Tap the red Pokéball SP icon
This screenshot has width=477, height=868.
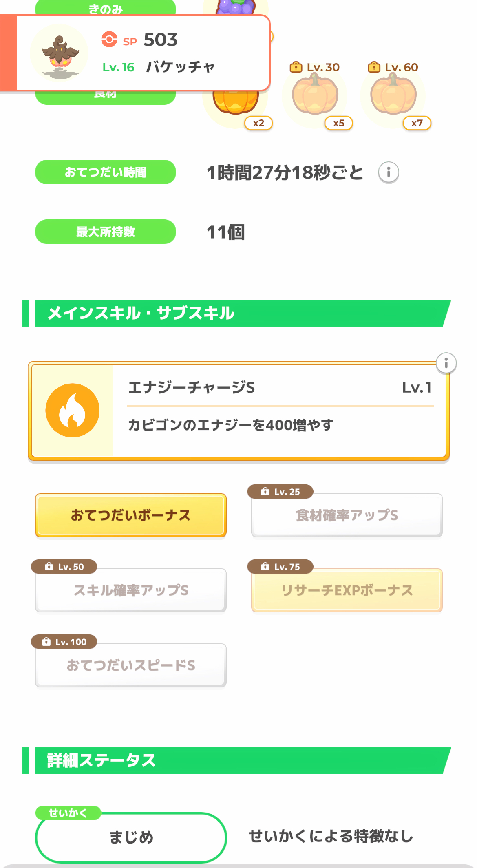click(x=109, y=40)
